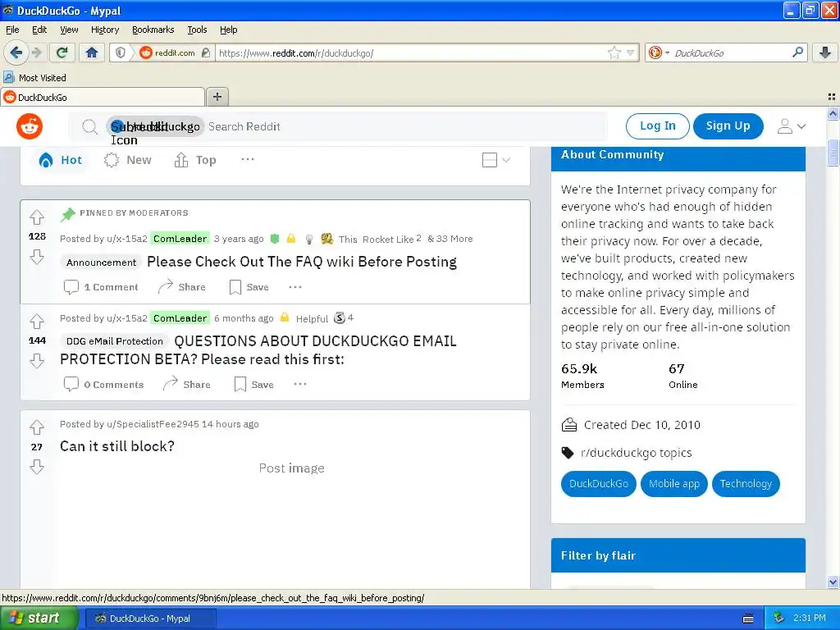The width and height of the screenshot is (840, 630).
Task: Open the 'Please Check Out The FAQ wiki' post title
Action: (x=302, y=262)
